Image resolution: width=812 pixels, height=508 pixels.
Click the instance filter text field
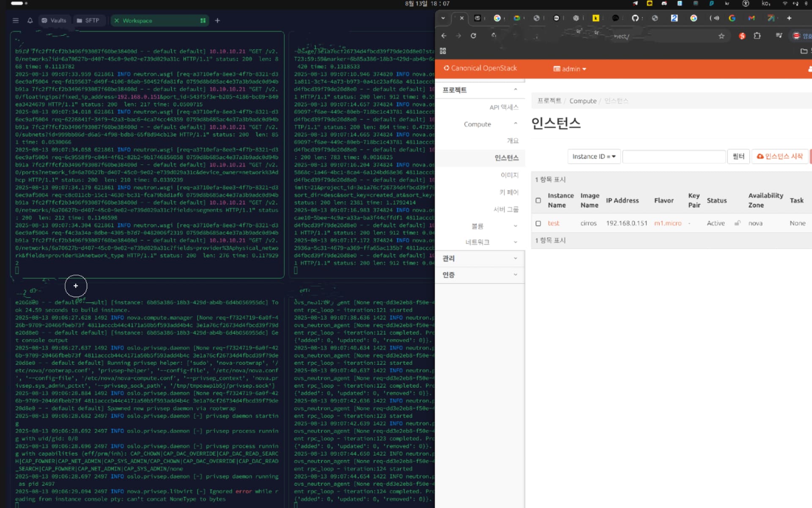[673, 157]
